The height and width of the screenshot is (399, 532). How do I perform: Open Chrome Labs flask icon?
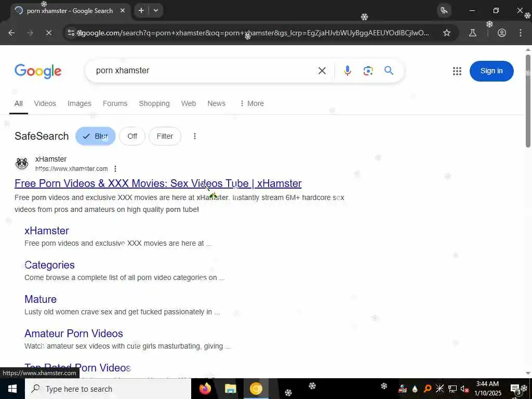point(472,33)
